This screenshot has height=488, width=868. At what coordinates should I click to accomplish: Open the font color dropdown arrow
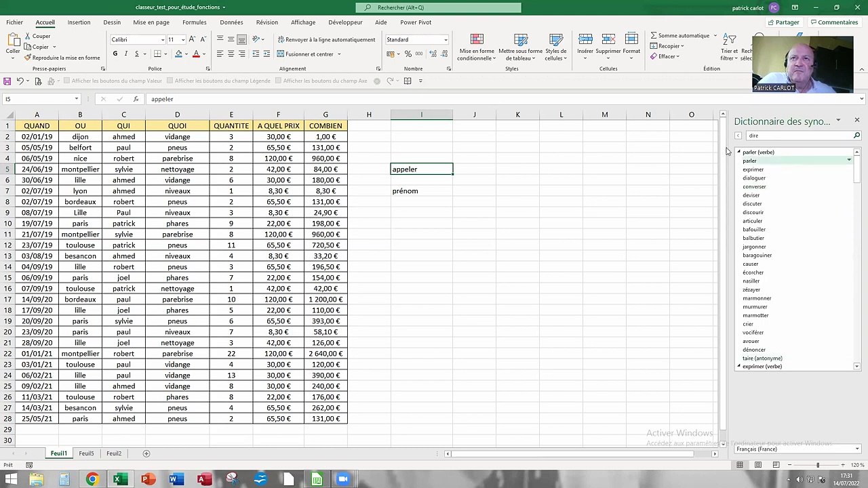(x=204, y=54)
